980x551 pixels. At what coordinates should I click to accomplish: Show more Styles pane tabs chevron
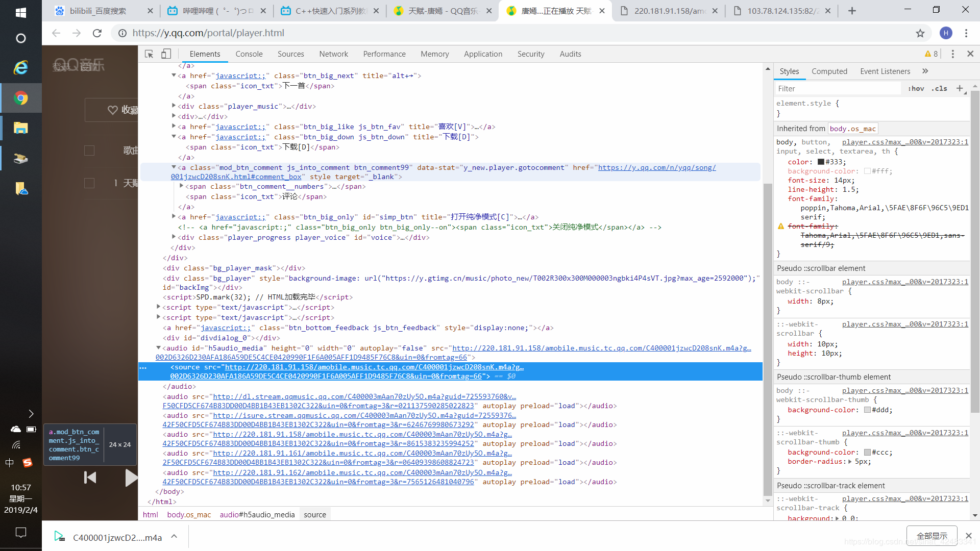tap(925, 71)
